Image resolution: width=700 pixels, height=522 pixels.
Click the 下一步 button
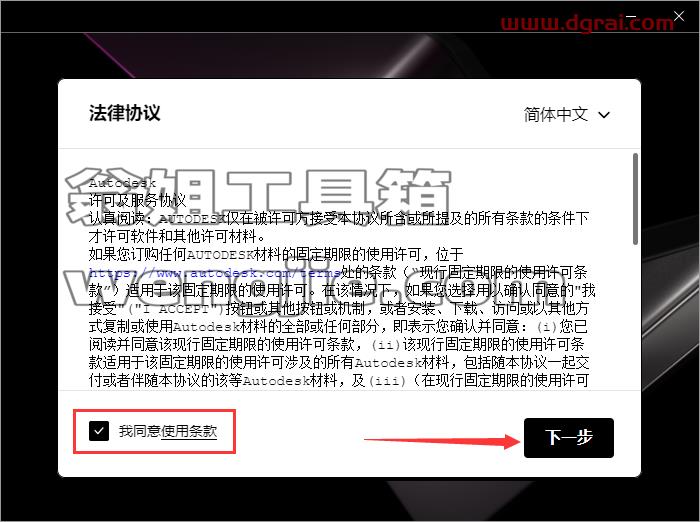(x=569, y=438)
